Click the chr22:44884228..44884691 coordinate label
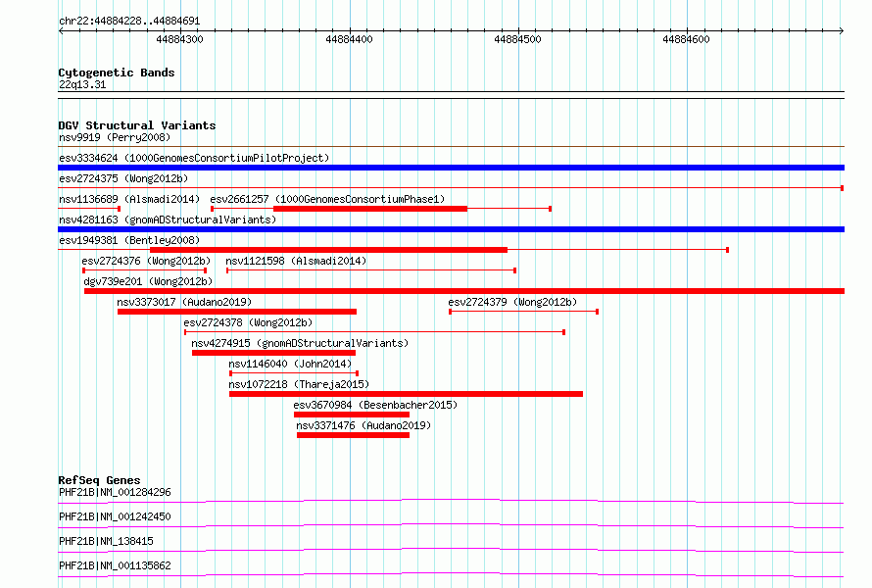Viewport: 872px width, 588px height. (x=129, y=22)
